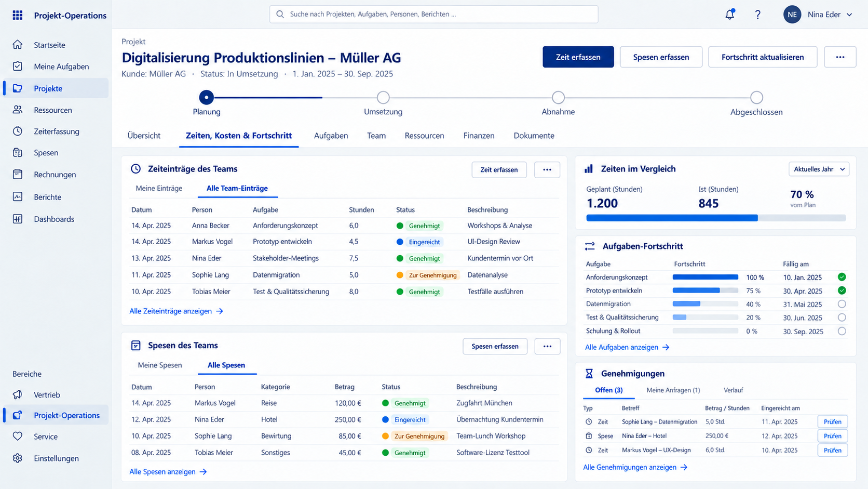Screen dimensions: 868x489
Task: Click the blue Zeit erfassen button
Action: point(578,57)
